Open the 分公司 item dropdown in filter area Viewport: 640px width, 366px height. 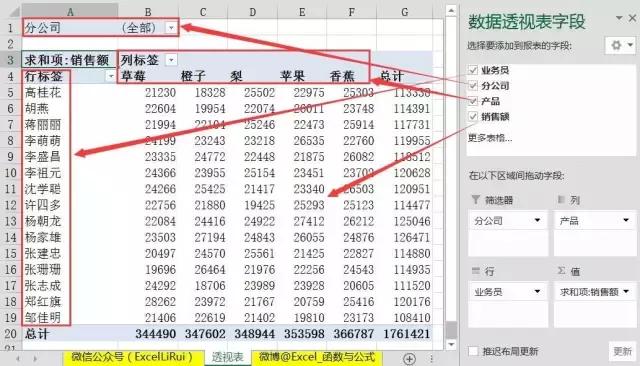pyautogui.click(x=538, y=220)
